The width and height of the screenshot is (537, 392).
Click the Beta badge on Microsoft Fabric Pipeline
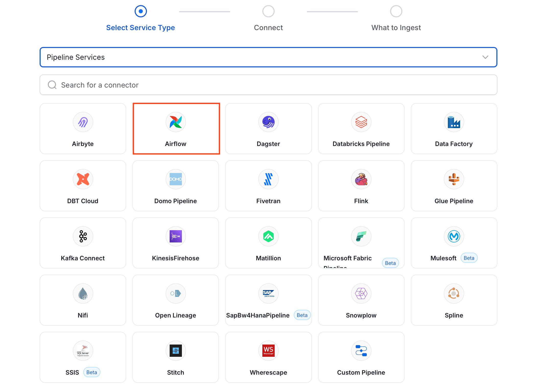[390, 263]
